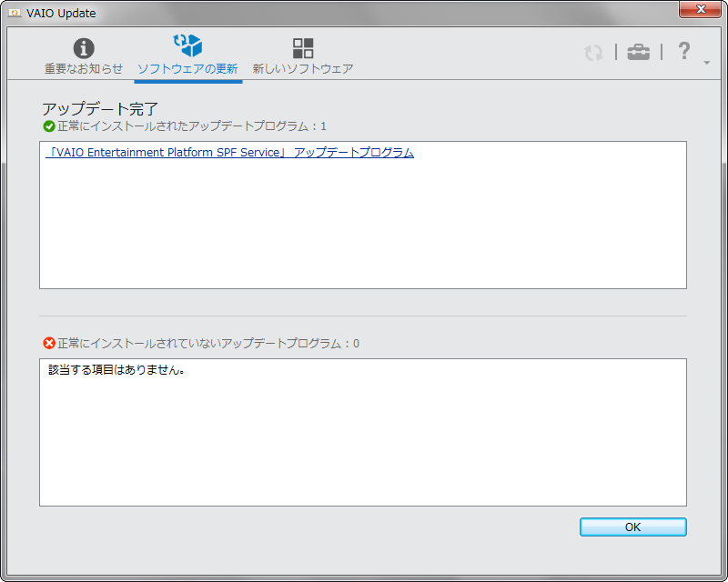Select the ソフトウェアの更新 tab label
The width and height of the screenshot is (728, 582).
point(187,69)
